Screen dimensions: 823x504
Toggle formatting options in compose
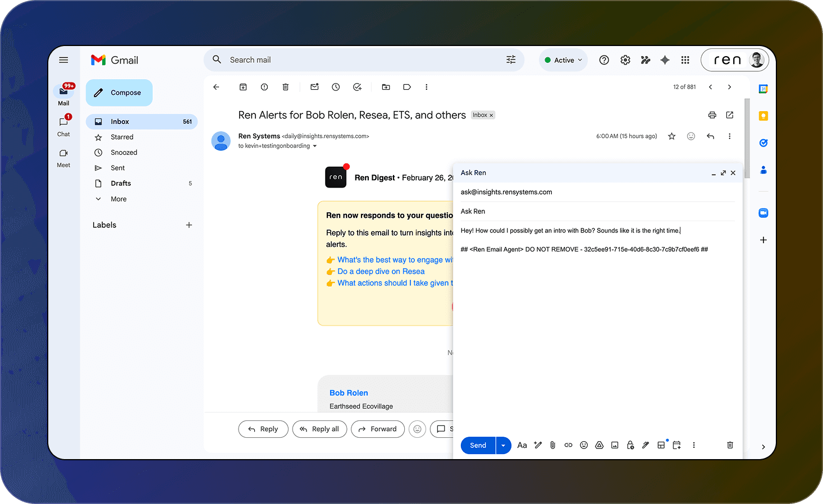(522, 445)
